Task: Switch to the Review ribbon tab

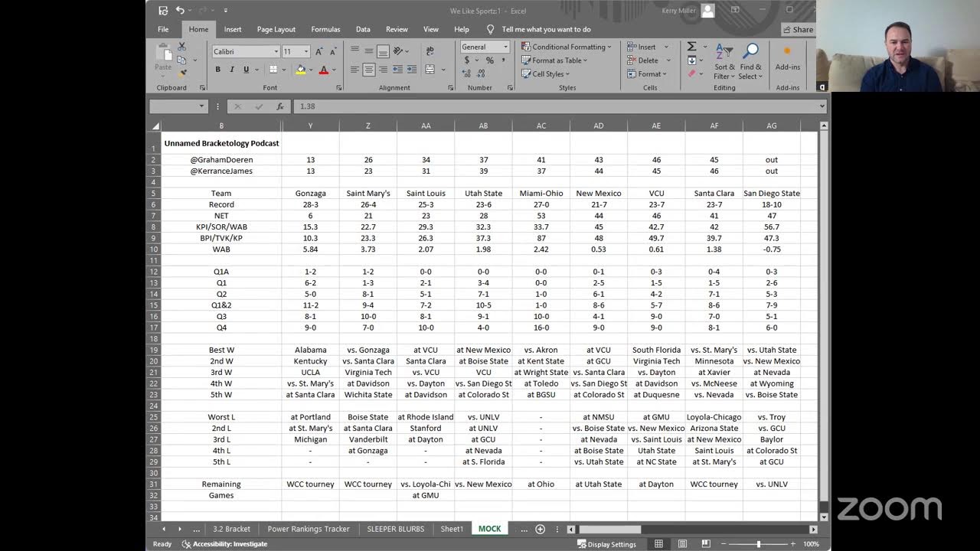Action: [397, 30]
